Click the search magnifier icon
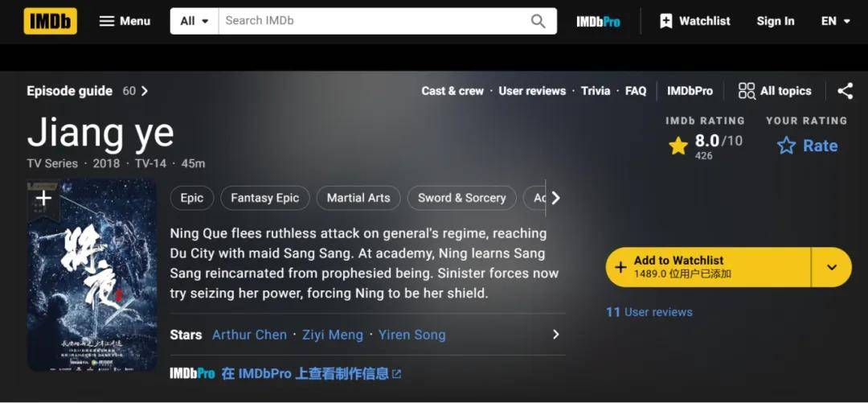Viewport: 868px width, 403px height. (x=538, y=21)
